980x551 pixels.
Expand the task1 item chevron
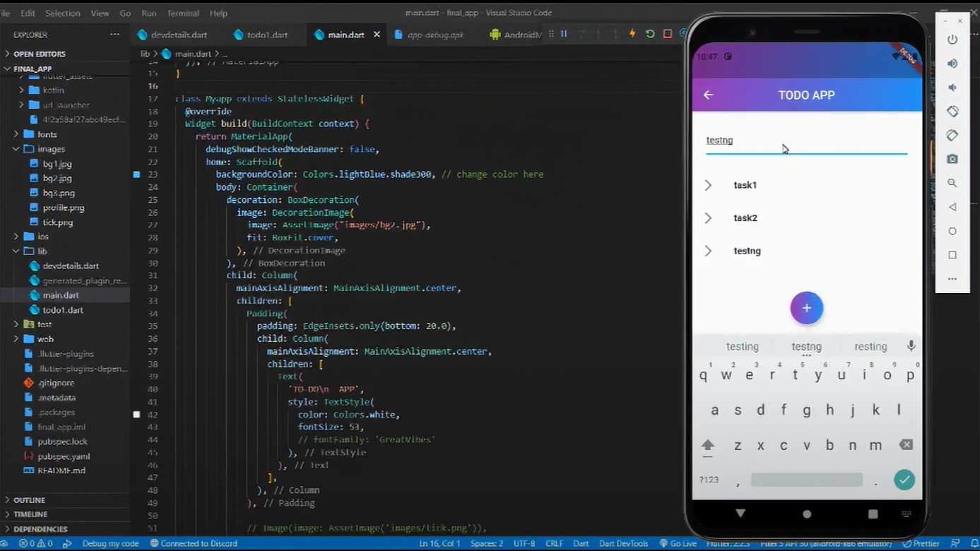tap(708, 185)
